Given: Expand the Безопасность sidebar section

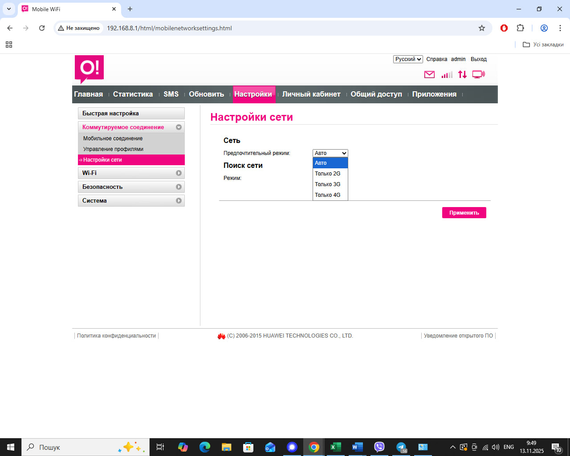Looking at the screenshot, I should (x=131, y=187).
